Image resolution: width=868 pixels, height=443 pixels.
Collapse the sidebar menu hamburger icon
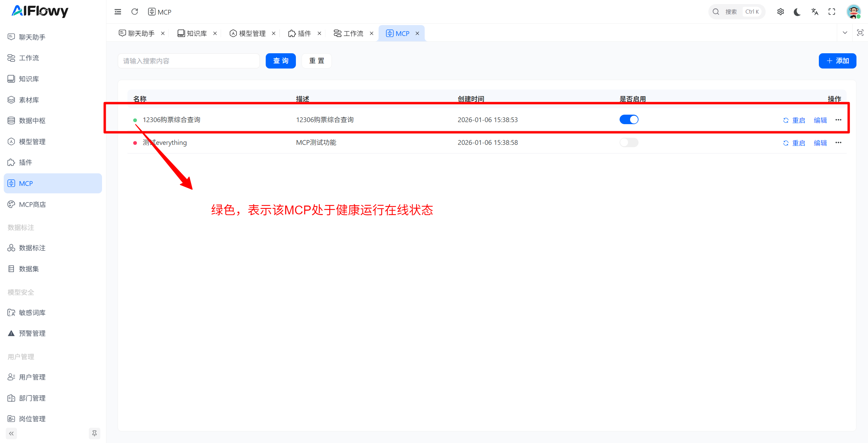pyautogui.click(x=118, y=12)
